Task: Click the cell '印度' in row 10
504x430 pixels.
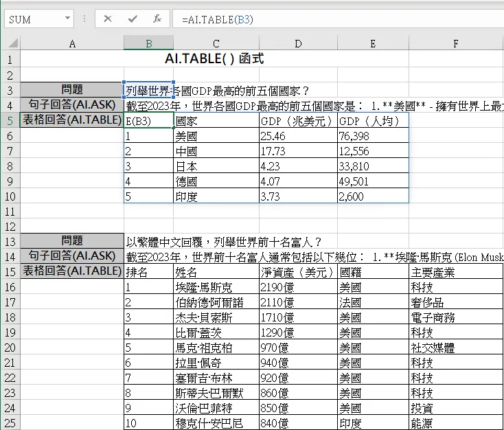Action: coord(216,196)
